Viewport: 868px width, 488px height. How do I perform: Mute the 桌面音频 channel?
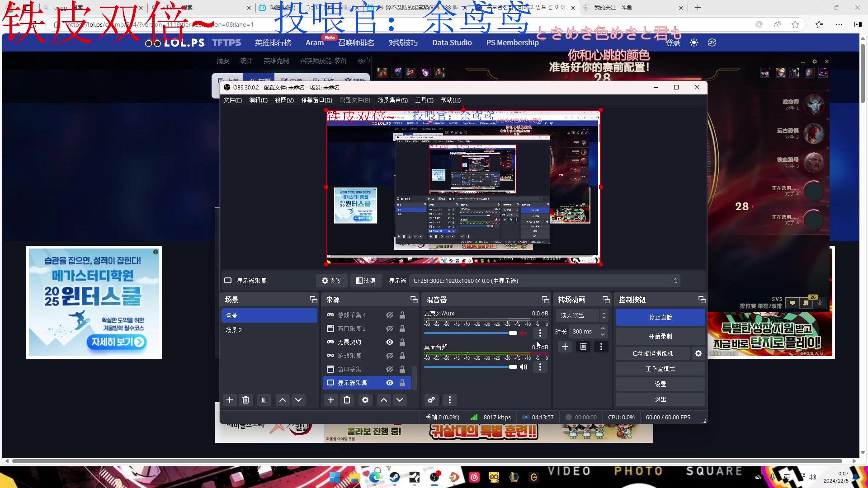click(x=524, y=367)
